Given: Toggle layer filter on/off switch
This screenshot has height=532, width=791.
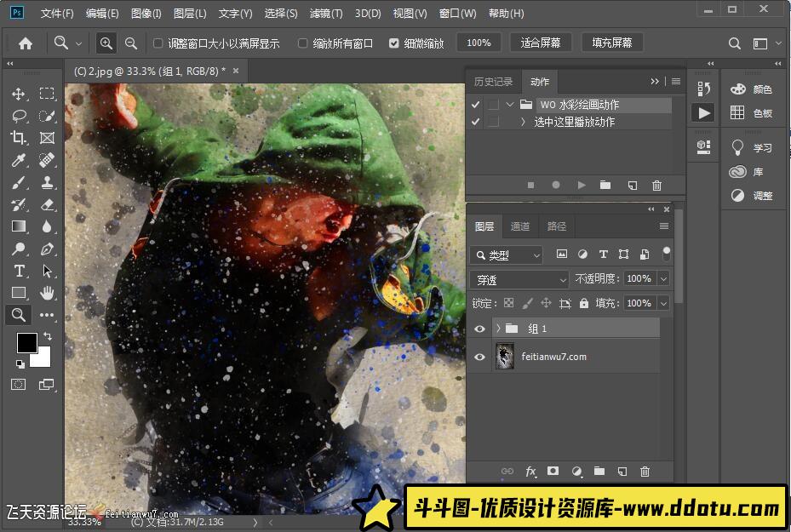Looking at the screenshot, I should (x=667, y=254).
